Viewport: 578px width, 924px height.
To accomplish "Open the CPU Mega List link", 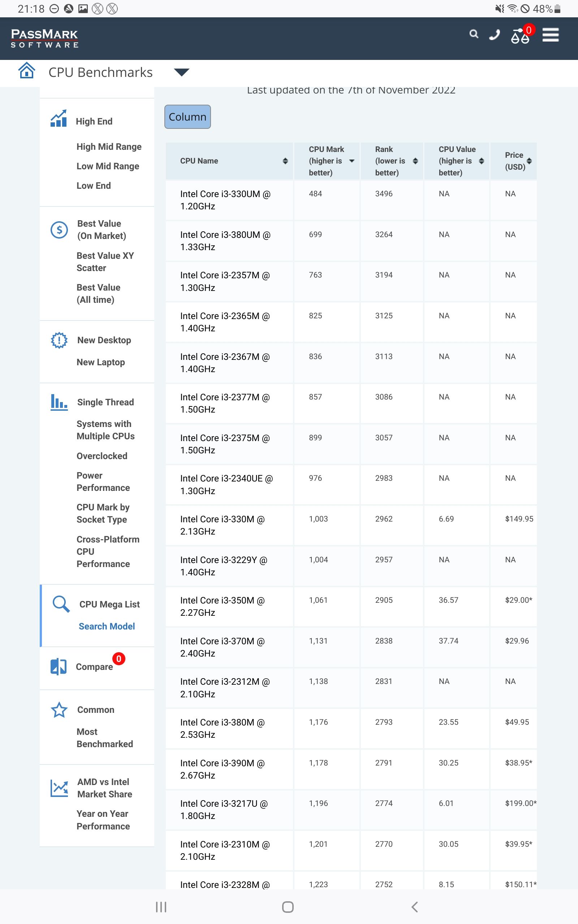I will click(109, 605).
